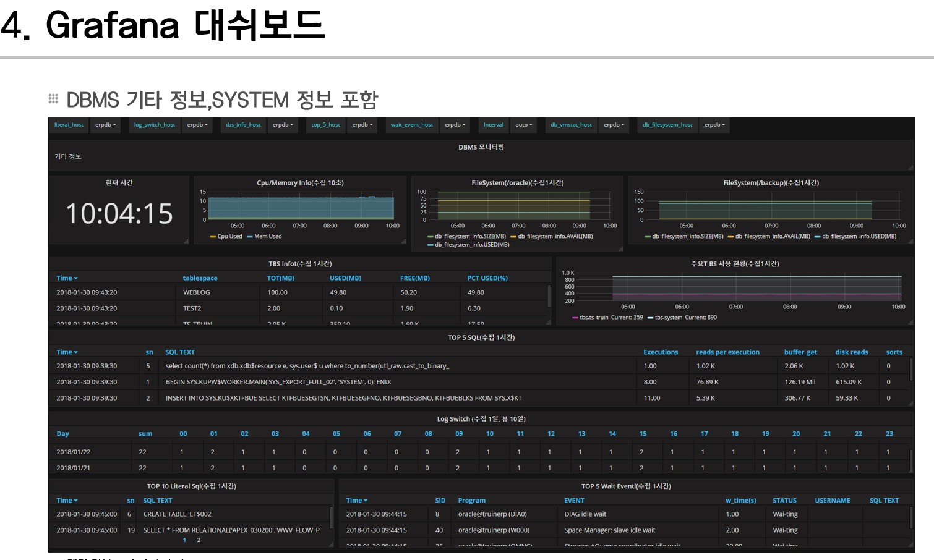
Task: Sort TOP 5 SQL by sorts column
Action: pos(894,352)
